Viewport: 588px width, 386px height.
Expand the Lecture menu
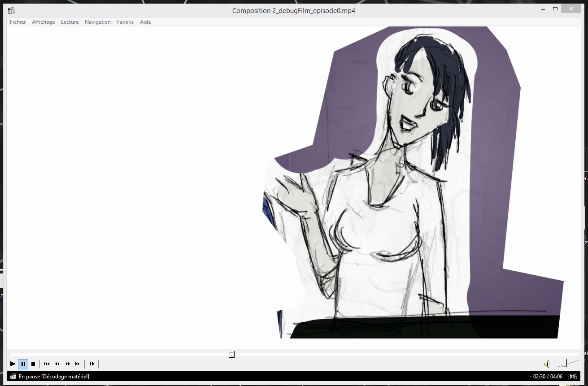coord(70,22)
